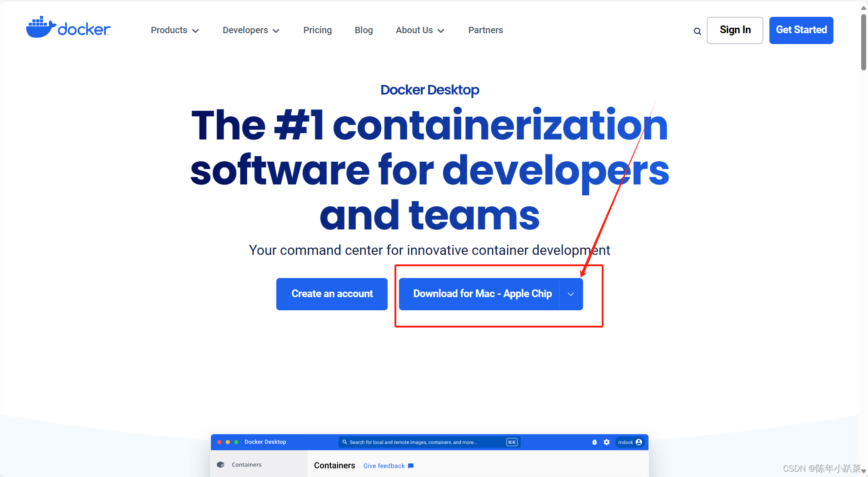Open the About Us menu
The height and width of the screenshot is (477, 868).
(x=419, y=30)
